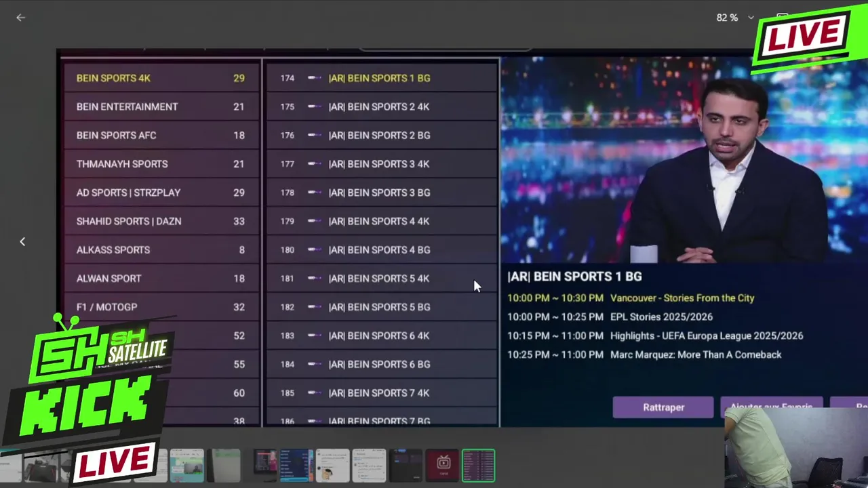Open |AR| BEIN SPORTS 3 BG channel
The image size is (868, 488).
382,192
